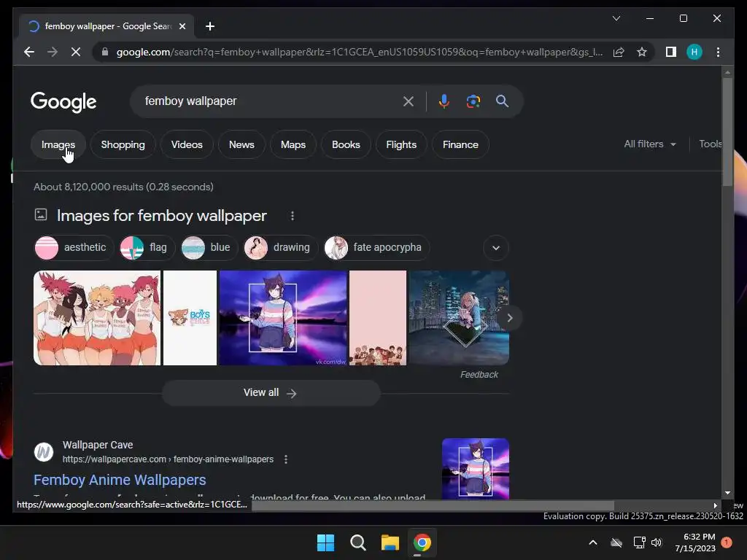Open File Explorer from taskbar
The height and width of the screenshot is (560, 747).
tap(390, 542)
